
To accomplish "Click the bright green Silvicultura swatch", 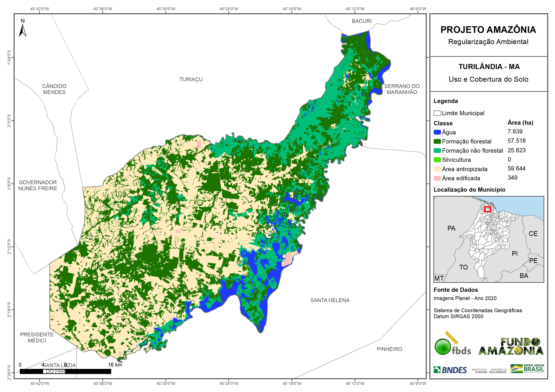I will 437,160.
